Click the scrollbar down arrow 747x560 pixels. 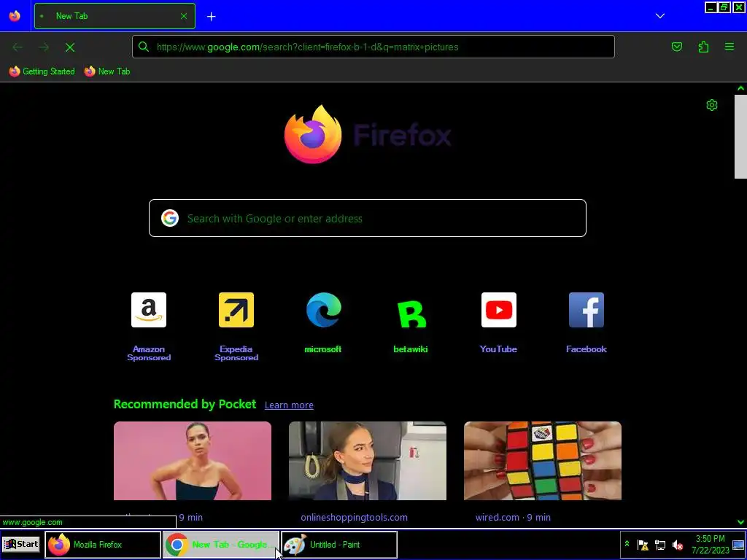click(x=740, y=522)
